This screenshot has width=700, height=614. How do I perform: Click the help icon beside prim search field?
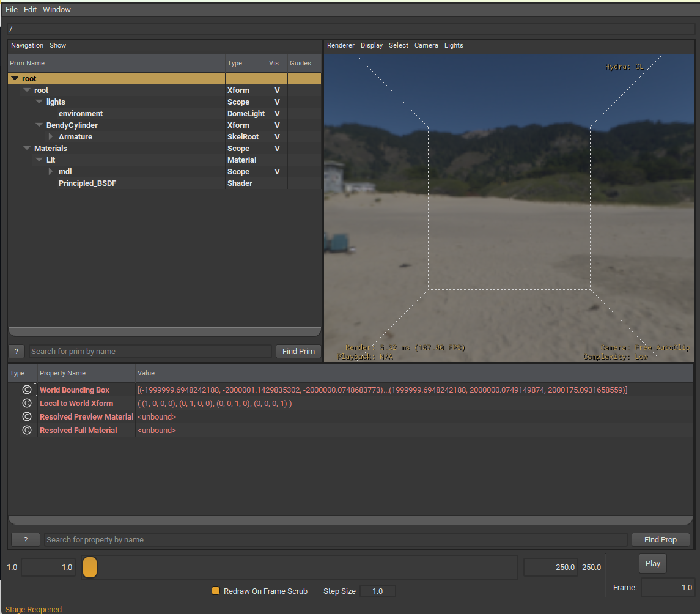pos(16,351)
